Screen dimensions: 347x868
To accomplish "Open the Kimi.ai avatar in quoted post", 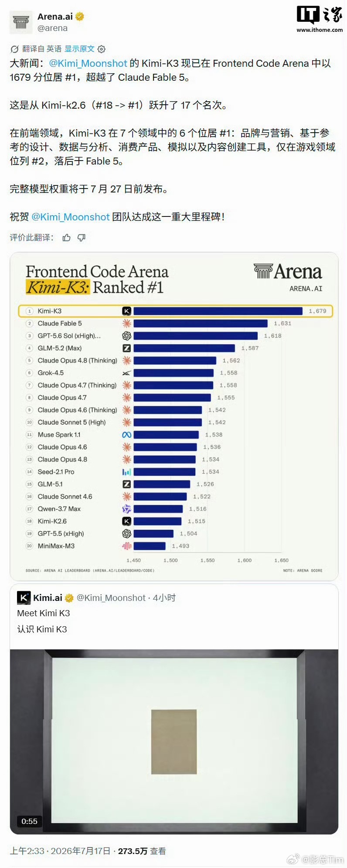I will pyautogui.click(x=24, y=597).
